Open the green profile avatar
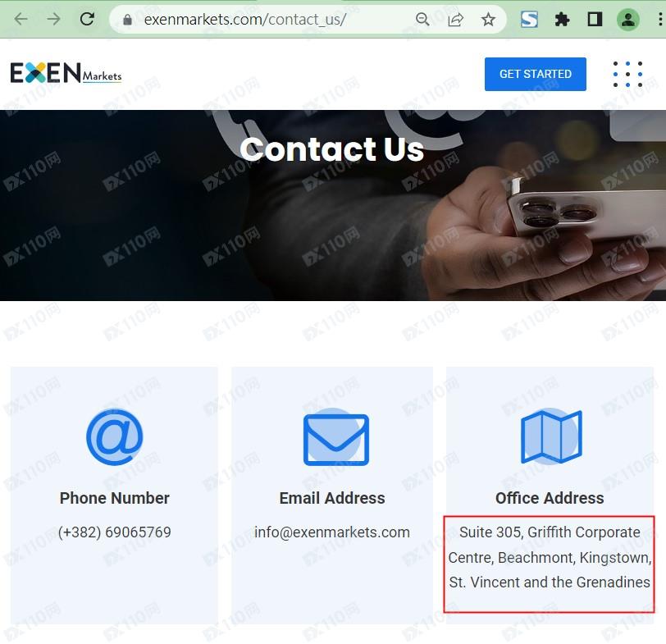The image size is (666, 644). coord(627,20)
